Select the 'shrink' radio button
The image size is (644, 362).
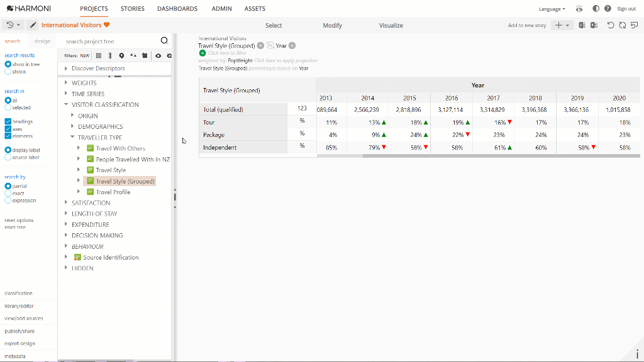click(x=8, y=72)
